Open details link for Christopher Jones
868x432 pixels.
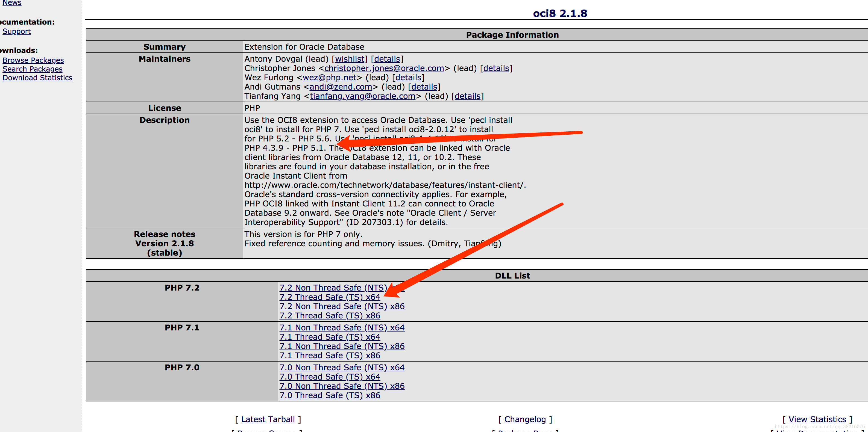pyautogui.click(x=496, y=68)
